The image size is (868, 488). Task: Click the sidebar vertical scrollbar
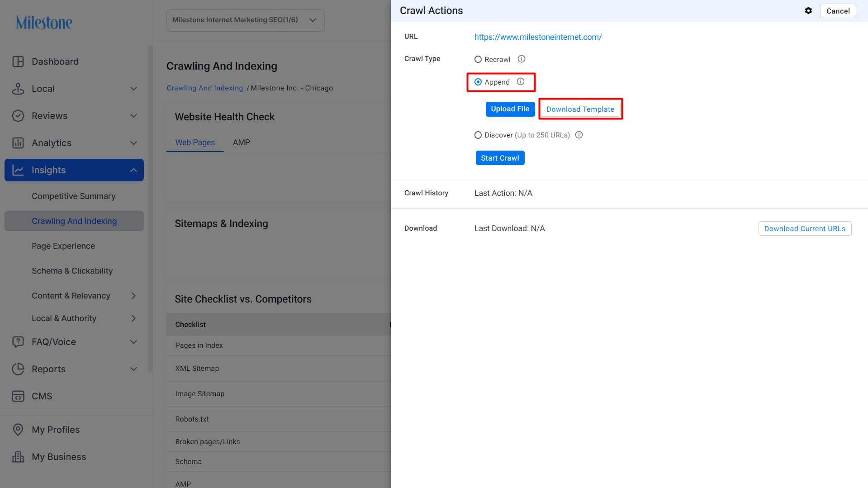(150, 208)
